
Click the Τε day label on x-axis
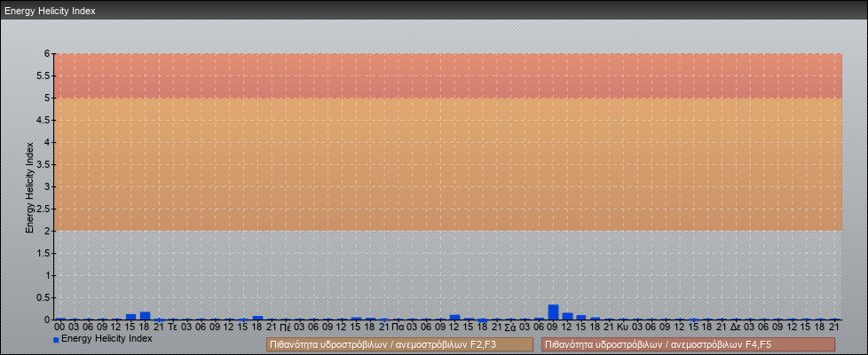point(173,327)
